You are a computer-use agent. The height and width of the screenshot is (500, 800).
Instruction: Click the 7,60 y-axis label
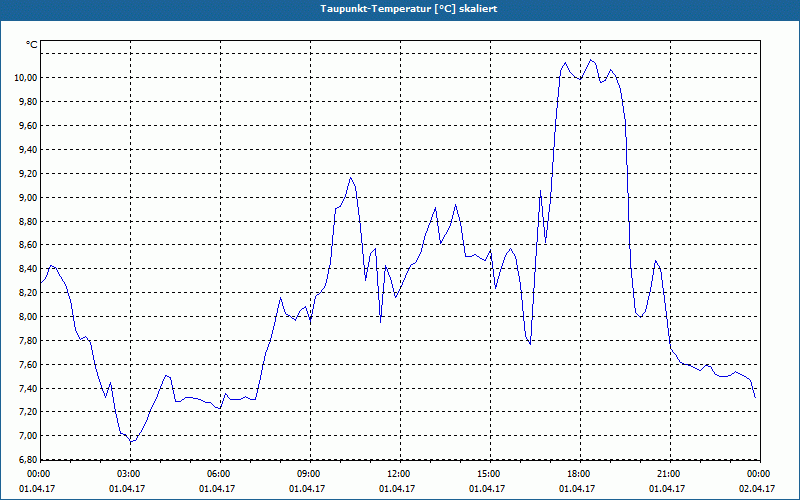tap(28, 365)
